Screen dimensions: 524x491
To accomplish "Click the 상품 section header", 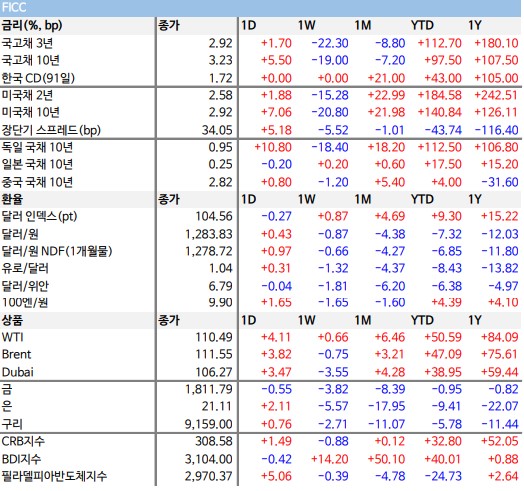I will click(x=12, y=321).
